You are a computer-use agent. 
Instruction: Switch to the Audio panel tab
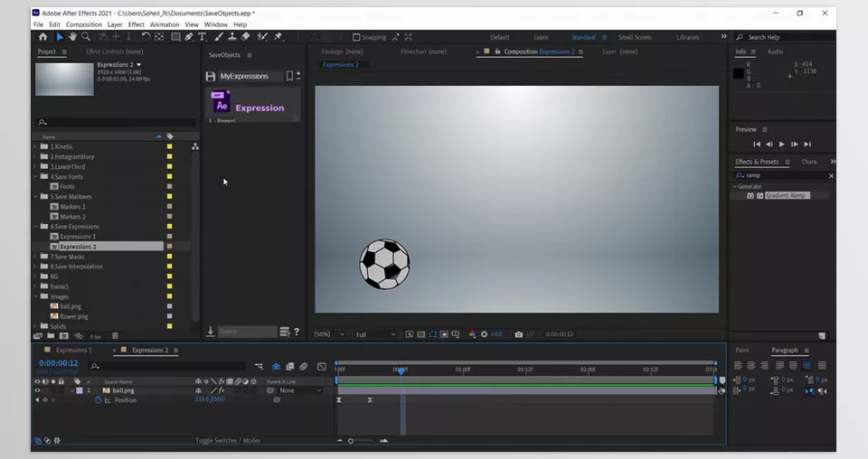click(775, 52)
